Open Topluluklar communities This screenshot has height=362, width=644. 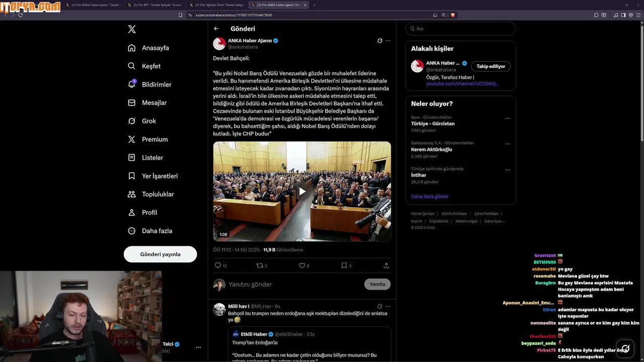tap(151, 194)
